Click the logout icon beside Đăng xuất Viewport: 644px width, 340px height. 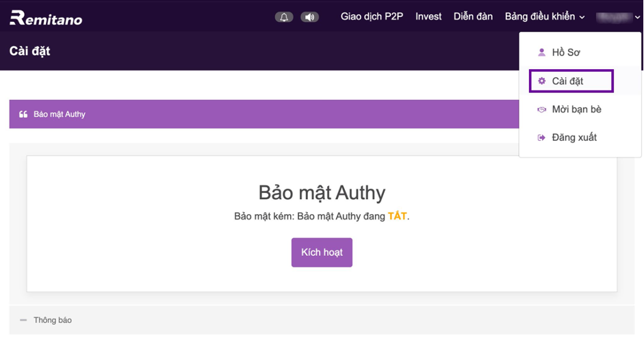click(541, 138)
